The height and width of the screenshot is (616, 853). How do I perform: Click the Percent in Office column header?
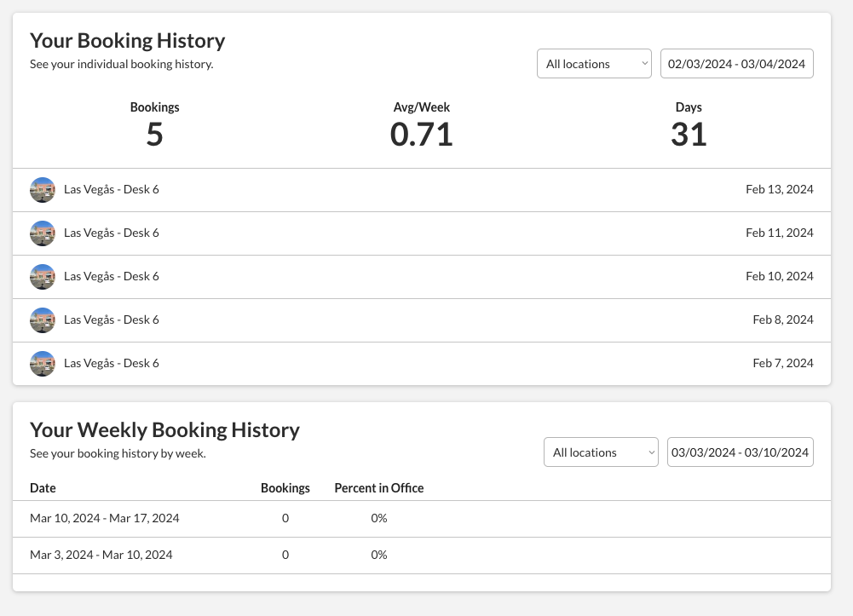[x=378, y=488]
